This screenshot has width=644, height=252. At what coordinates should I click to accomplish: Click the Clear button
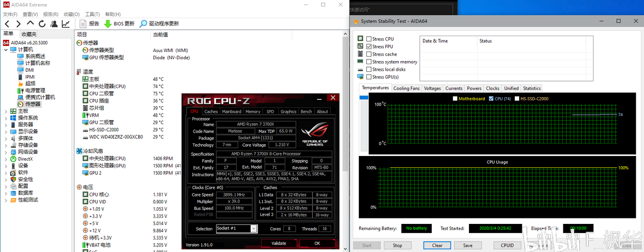[x=438, y=246]
